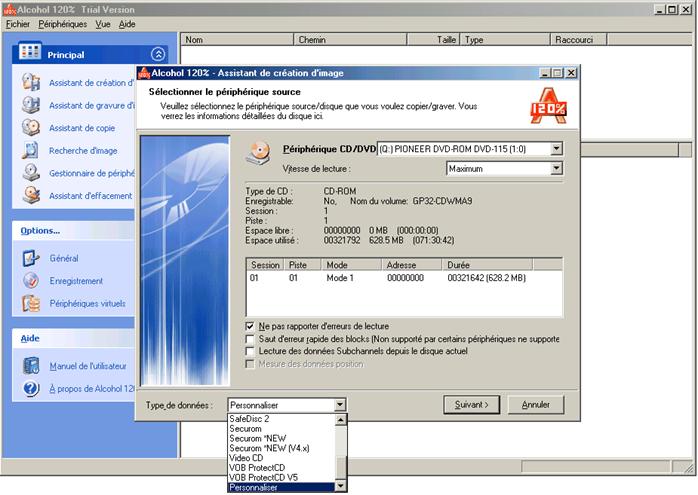The height and width of the screenshot is (495, 698).
Task: Click the Assistant d'effacement icon
Action: (x=31, y=195)
